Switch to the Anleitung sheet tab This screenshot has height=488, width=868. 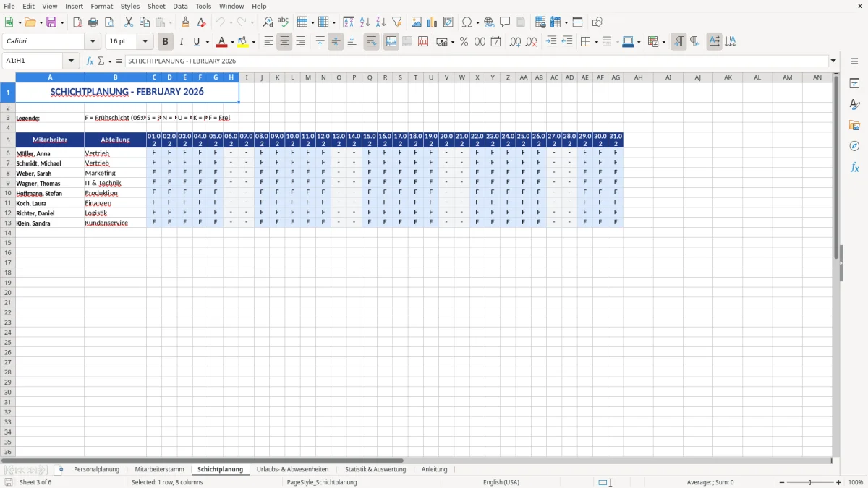(434, 468)
